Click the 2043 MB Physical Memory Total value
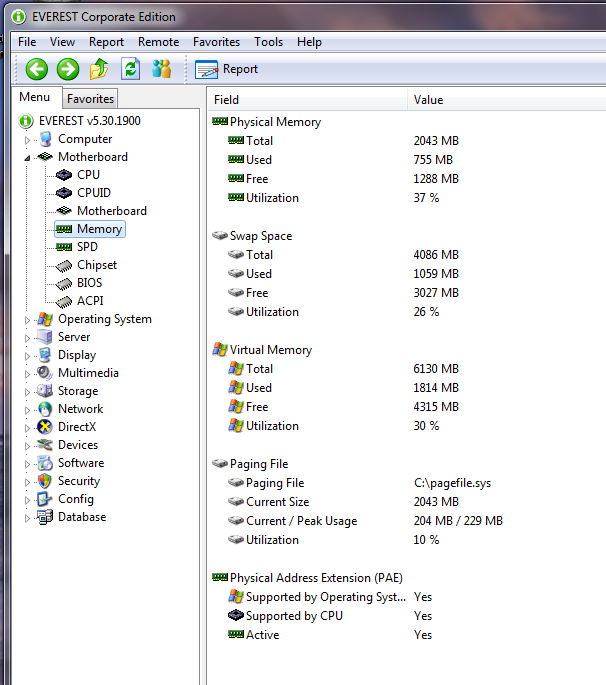 pyautogui.click(x=436, y=141)
